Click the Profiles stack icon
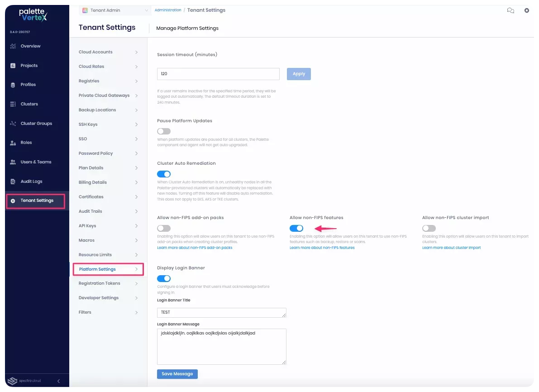 pyautogui.click(x=13, y=85)
